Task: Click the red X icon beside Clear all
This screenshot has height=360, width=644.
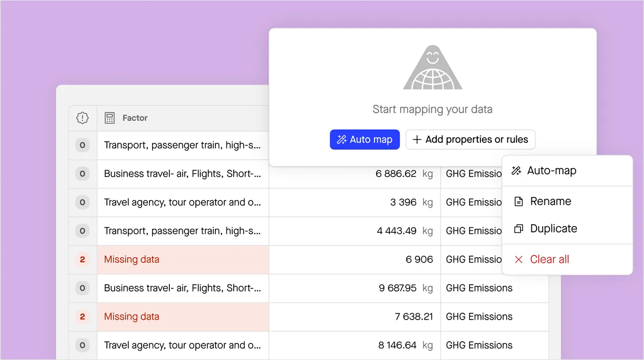Action: coord(518,259)
